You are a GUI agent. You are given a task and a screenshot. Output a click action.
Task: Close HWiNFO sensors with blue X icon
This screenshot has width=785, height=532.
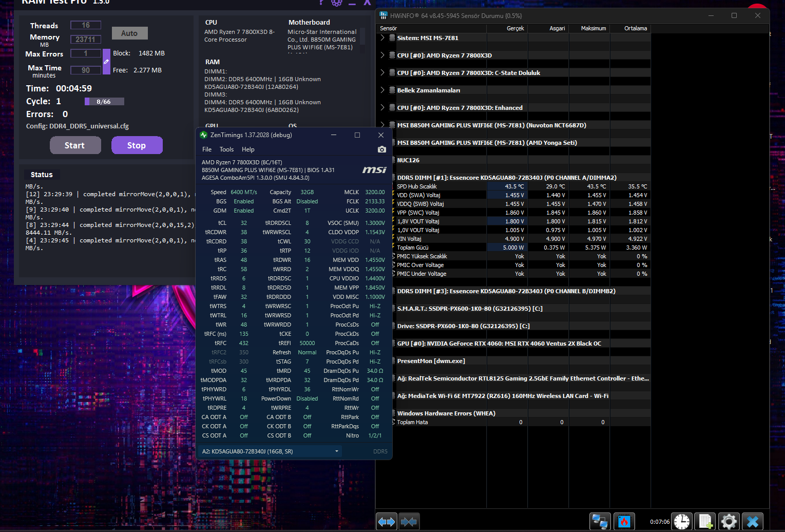753,522
